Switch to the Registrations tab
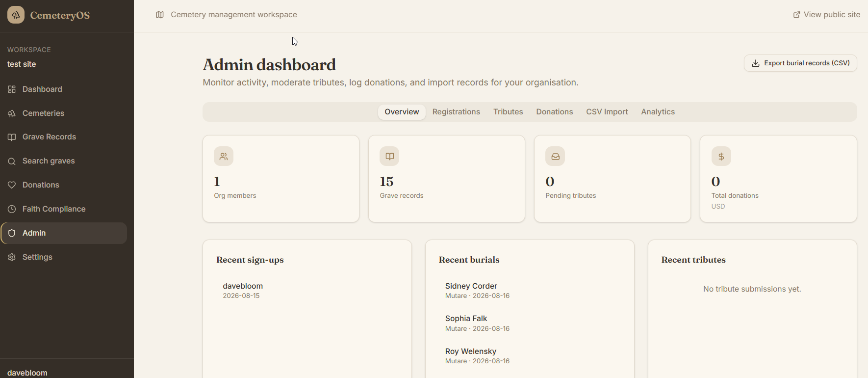 point(456,112)
